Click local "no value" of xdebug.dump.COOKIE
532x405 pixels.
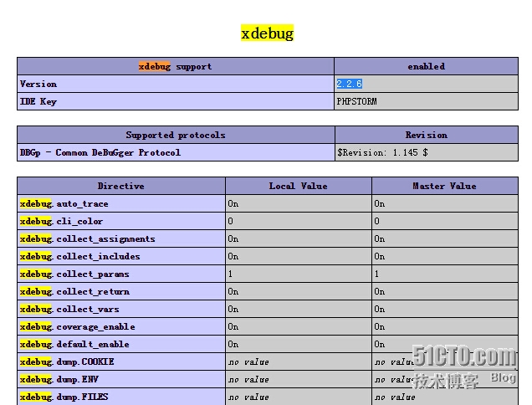(x=248, y=362)
